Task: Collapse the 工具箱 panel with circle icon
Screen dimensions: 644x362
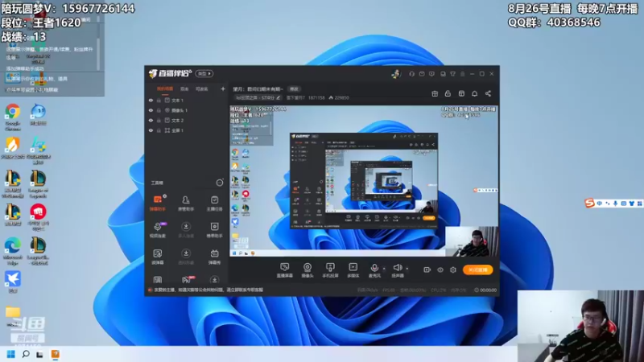Action: coord(220,183)
